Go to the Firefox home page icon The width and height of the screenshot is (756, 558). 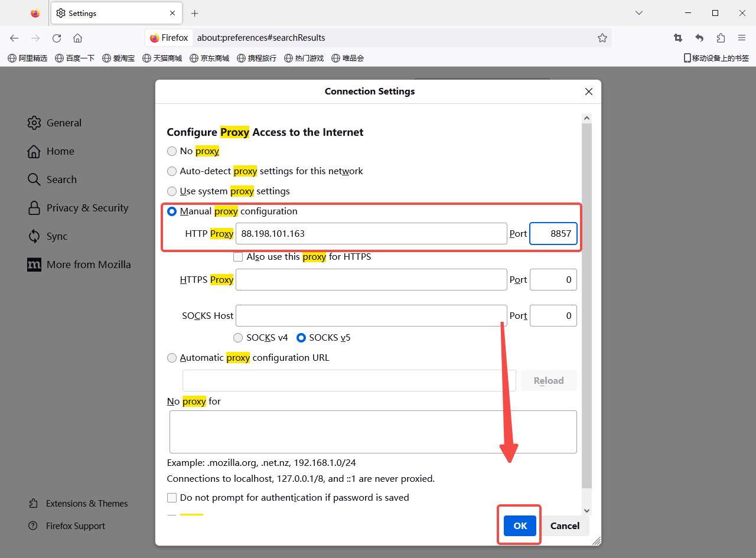point(77,38)
